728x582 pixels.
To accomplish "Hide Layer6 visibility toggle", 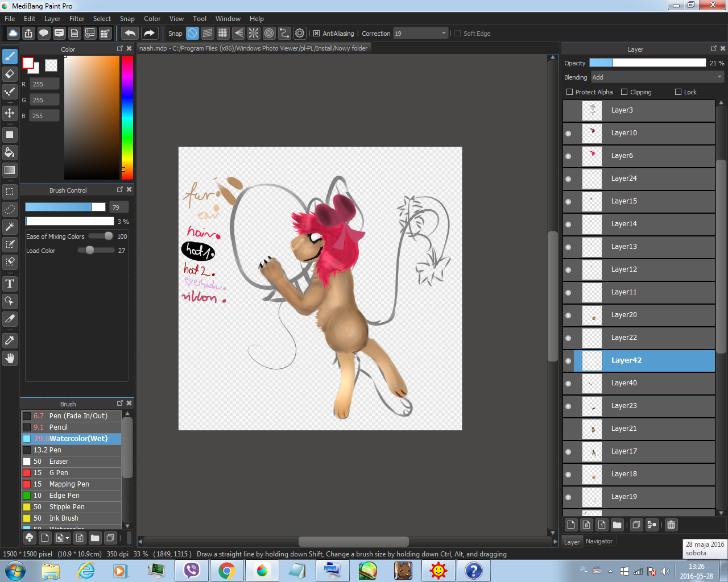I will 568,156.
